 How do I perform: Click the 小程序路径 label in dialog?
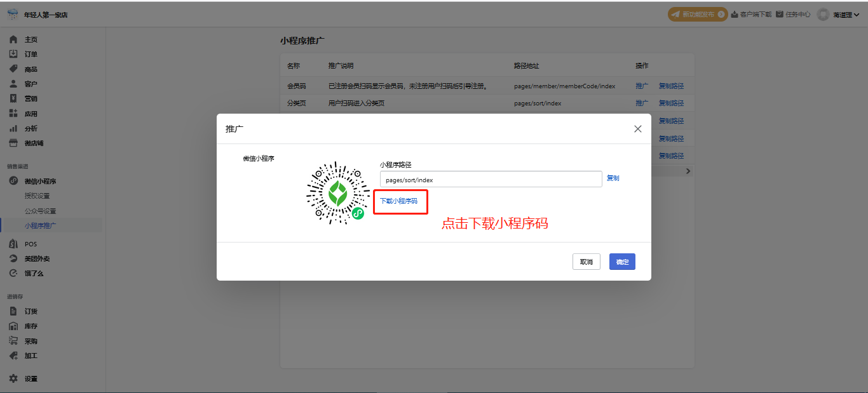(396, 164)
